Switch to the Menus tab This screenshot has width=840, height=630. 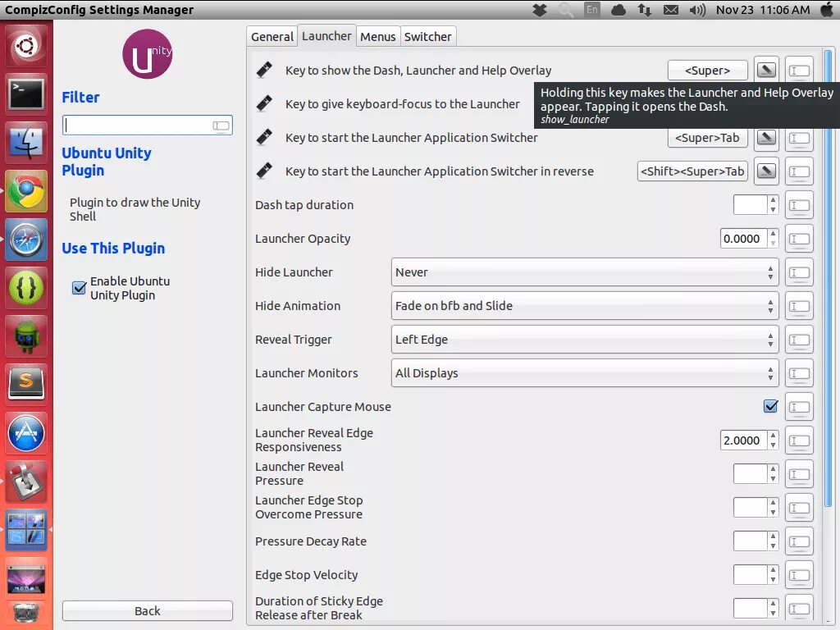(377, 36)
